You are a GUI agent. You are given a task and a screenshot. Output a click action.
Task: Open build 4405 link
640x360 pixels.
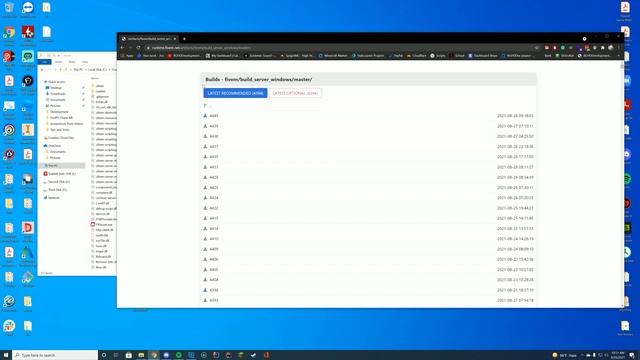click(214, 269)
